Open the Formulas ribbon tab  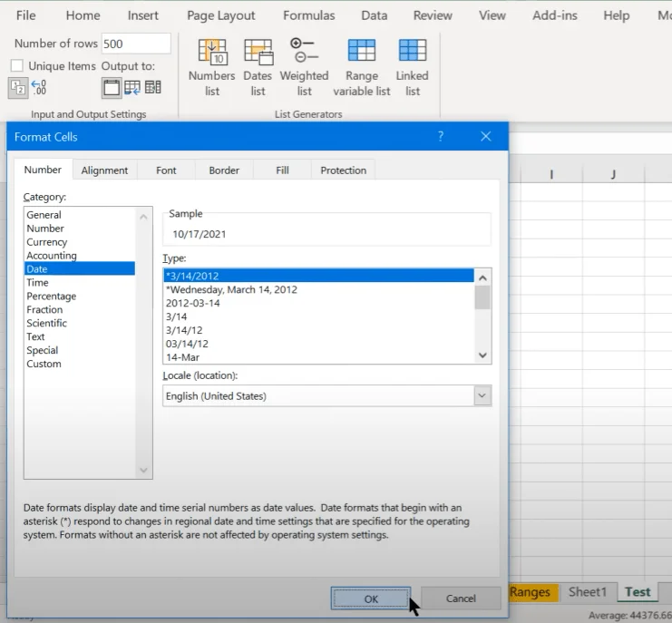pos(308,15)
